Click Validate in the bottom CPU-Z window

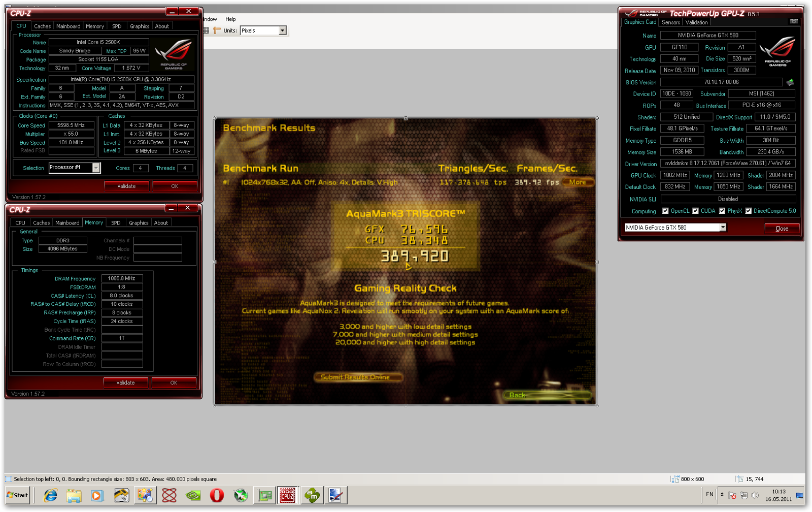(x=125, y=382)
